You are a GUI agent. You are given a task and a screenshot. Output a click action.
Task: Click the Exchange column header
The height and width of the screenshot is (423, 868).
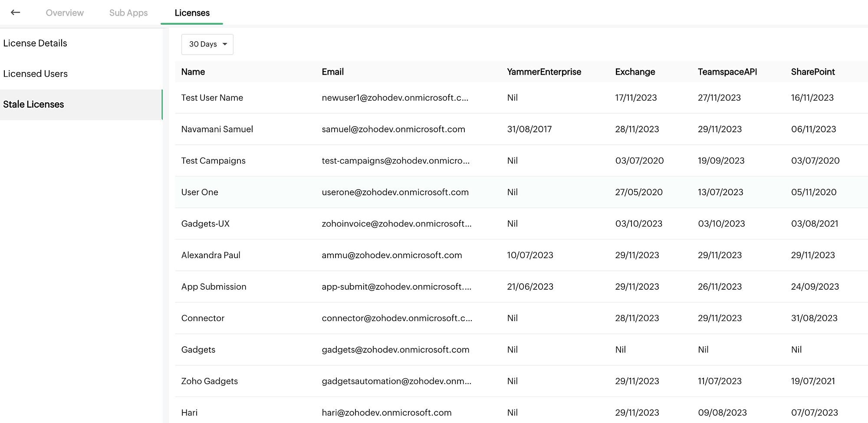tap(635, 72)
